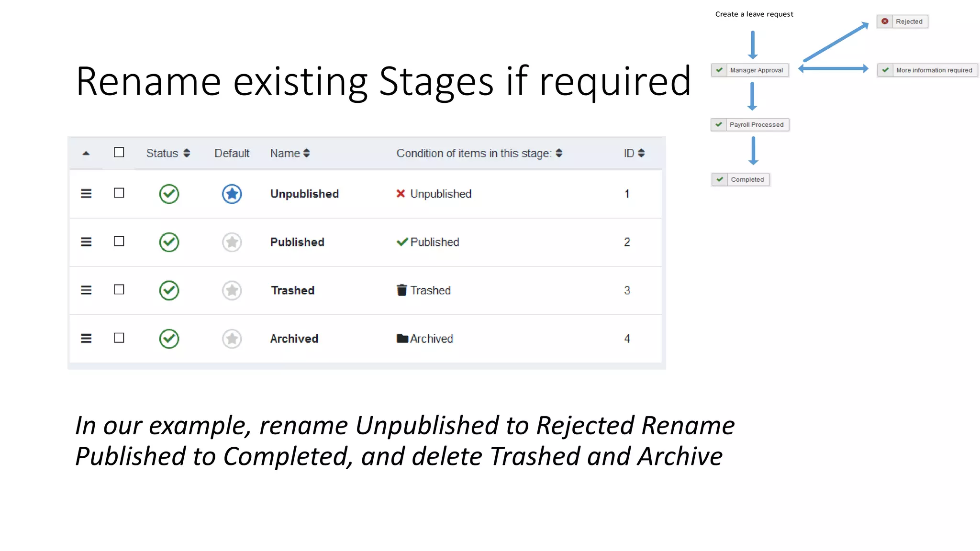Image resolution: width=980 pixels, height=551 pixels.
Task: Click the Completed stage label
Action: click(747, 179)
